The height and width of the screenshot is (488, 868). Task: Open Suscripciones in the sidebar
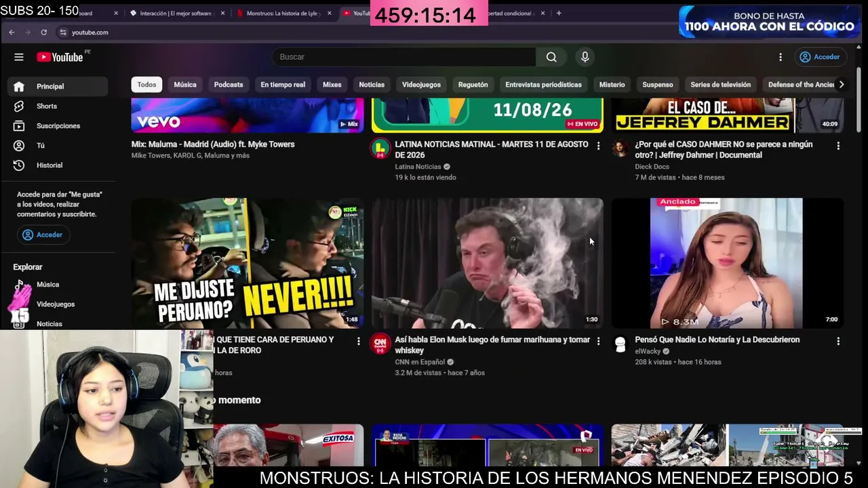click(x=58, y=125)
